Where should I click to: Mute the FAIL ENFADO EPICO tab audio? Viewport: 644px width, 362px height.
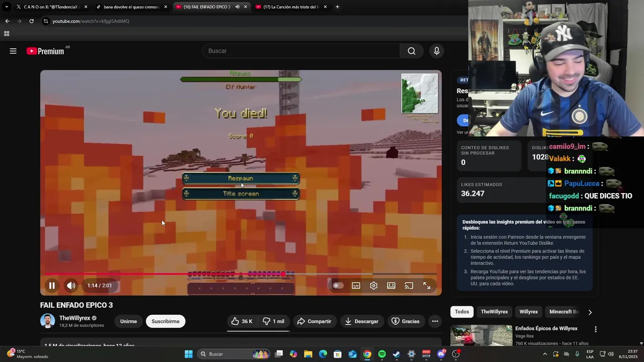tap(237, 7)
